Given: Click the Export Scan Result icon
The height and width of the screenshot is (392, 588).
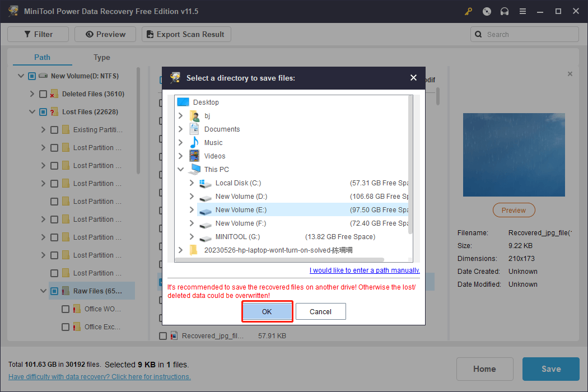Looking at the screenshot, I should pyautogui.click(x=150, y=34).
